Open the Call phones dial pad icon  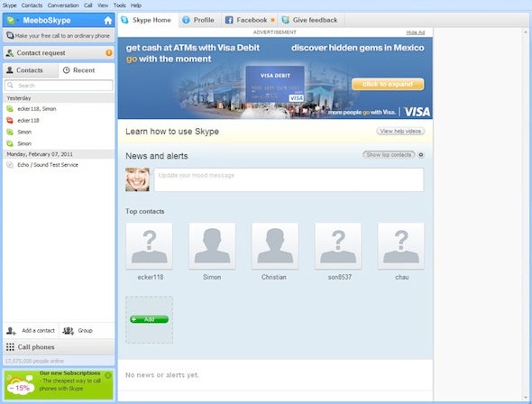[x=10, y=347]
